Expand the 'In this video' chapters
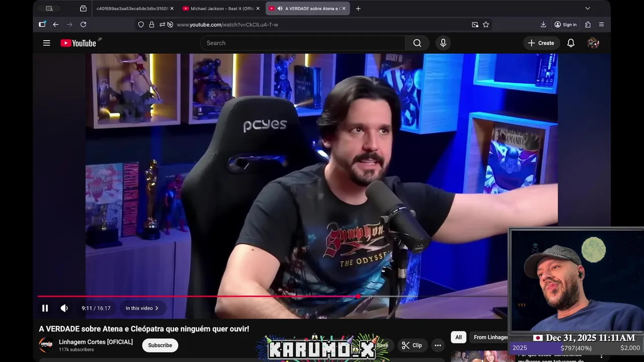Screen dimensions: 644x362 [x=142, y=308]
